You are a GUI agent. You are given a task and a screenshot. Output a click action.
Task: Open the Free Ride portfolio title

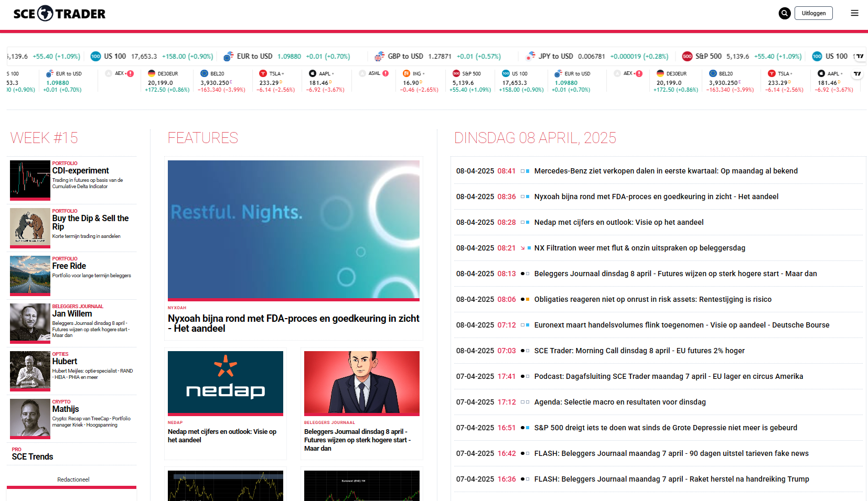[x=69, y=266]
